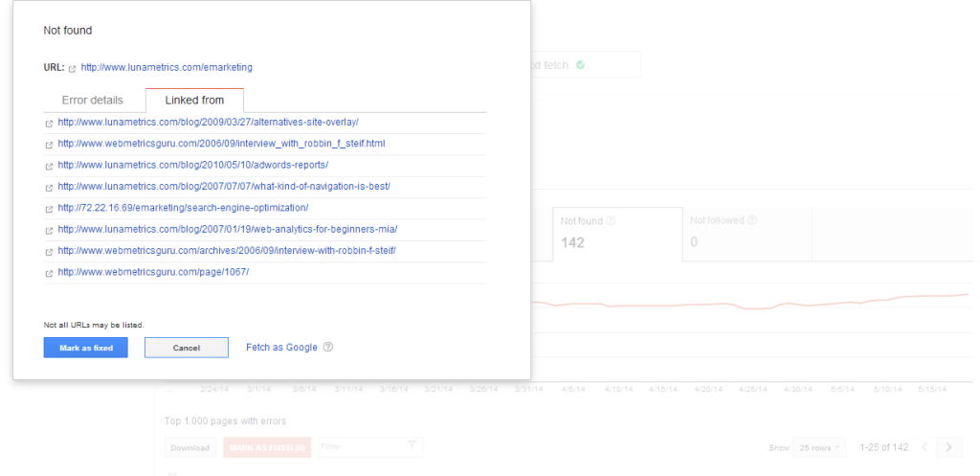Image resolution: width=980 pixels, height=476 pixels.
Task: Open the webmetricsguru.com/page/1067 link
Action: pos(154,271)
